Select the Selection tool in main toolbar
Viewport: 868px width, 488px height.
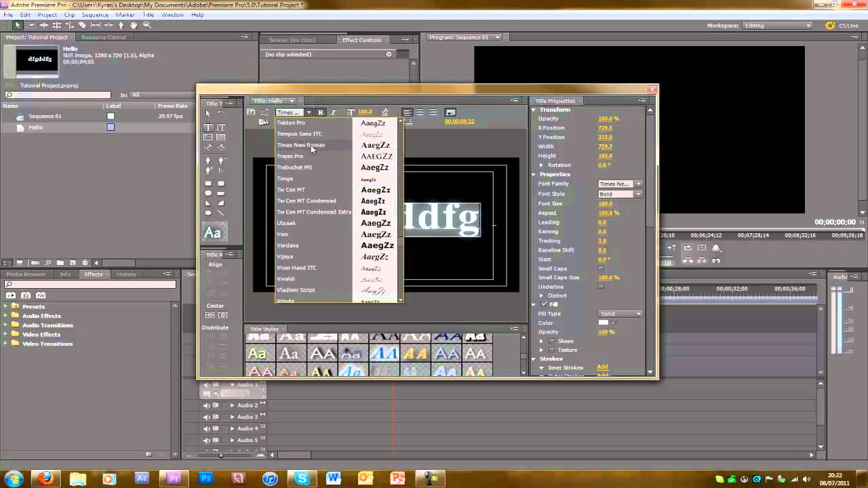pos(18,25)
